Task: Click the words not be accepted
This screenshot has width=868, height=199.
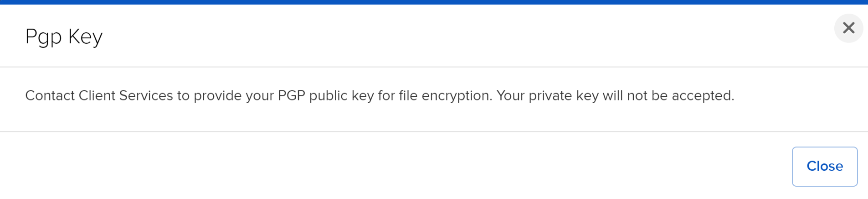Action: pyautogui.click(x=681, y=96)
